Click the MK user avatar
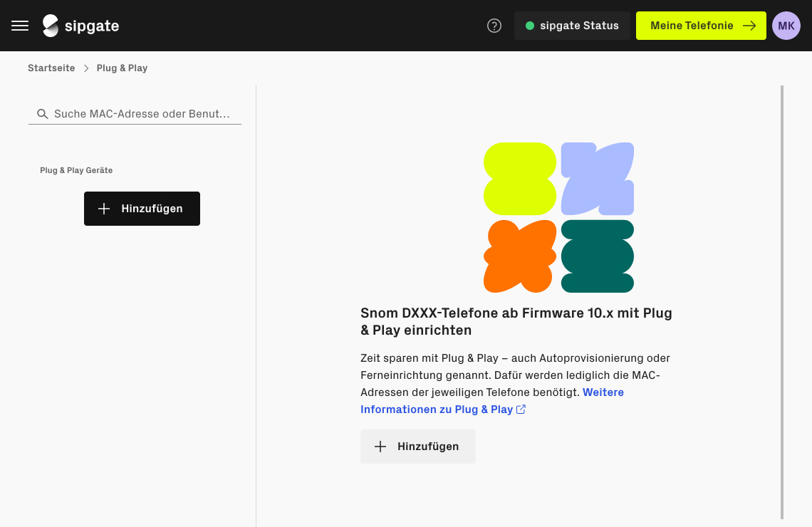812x527 pixels. pyautogui.click(x=786, y=26)
